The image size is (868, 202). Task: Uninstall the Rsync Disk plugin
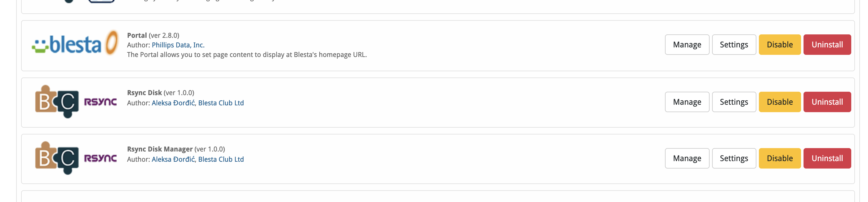click(x=827, y=102)
